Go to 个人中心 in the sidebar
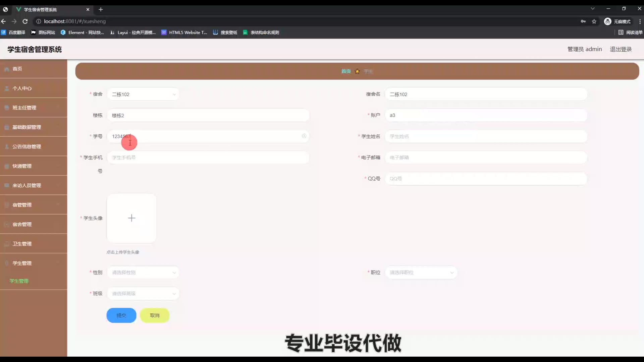This screenshot has width=644, height=362. (22, 88)
